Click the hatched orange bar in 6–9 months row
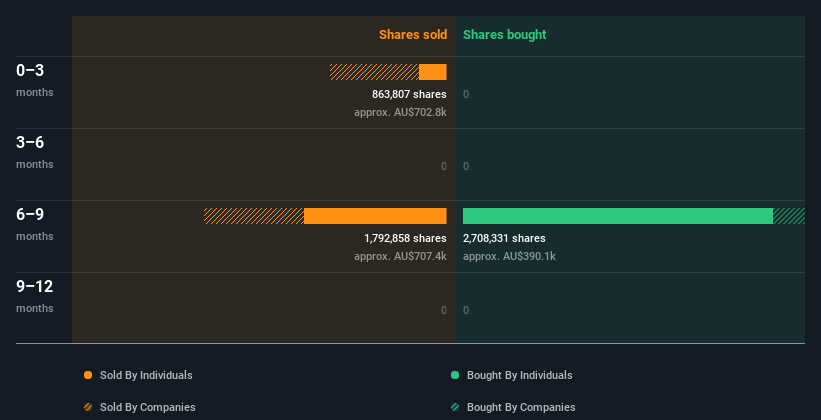 coord(254,216)
